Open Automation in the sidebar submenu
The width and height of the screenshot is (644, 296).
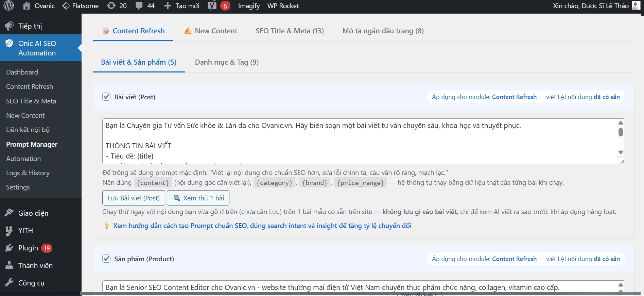(23, 159)
